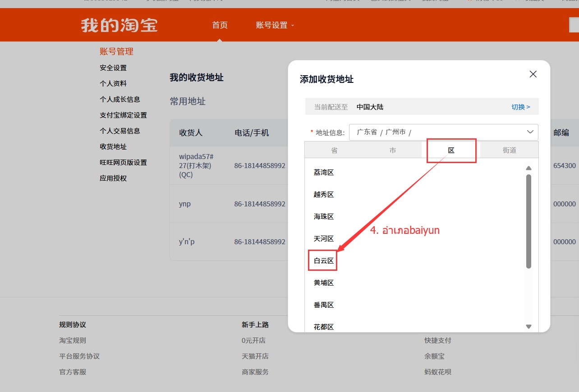Switch to the 市 tab

click(x=393, y=150)
